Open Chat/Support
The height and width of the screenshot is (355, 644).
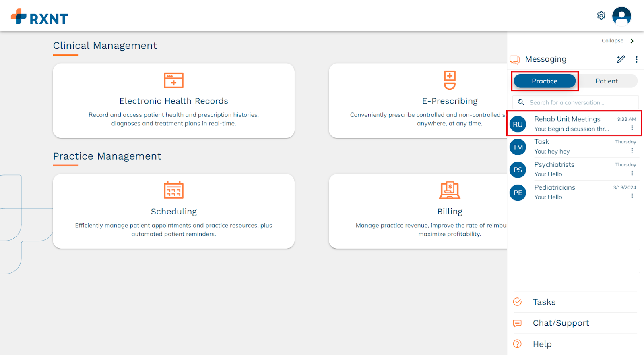(x=575, y=323)
